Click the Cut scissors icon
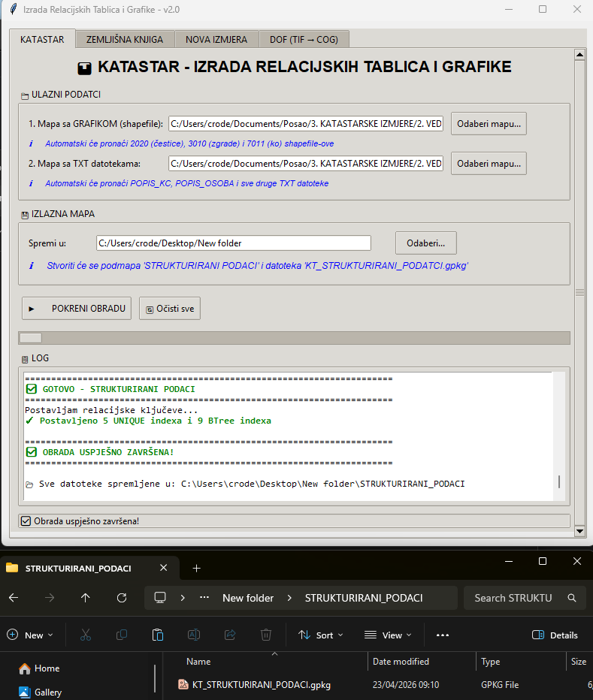 click(86, 635)
